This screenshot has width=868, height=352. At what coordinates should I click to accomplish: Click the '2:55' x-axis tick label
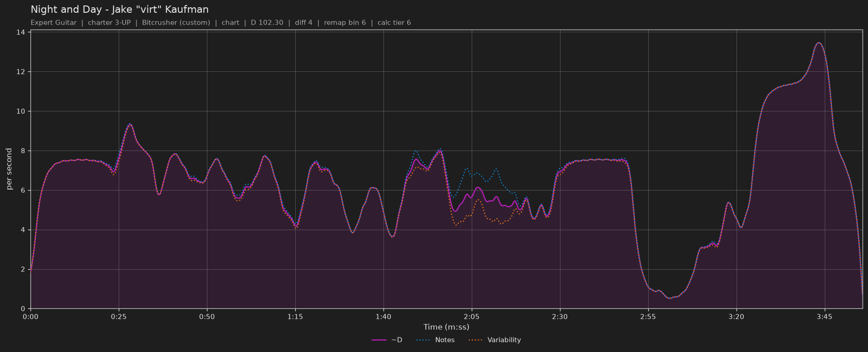pos(648,317)
